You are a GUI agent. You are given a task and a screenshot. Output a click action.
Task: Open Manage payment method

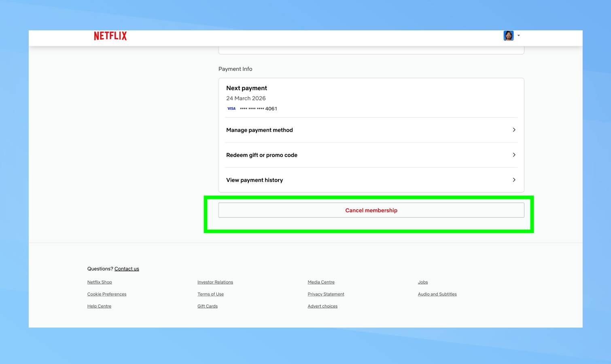(259, 130)
